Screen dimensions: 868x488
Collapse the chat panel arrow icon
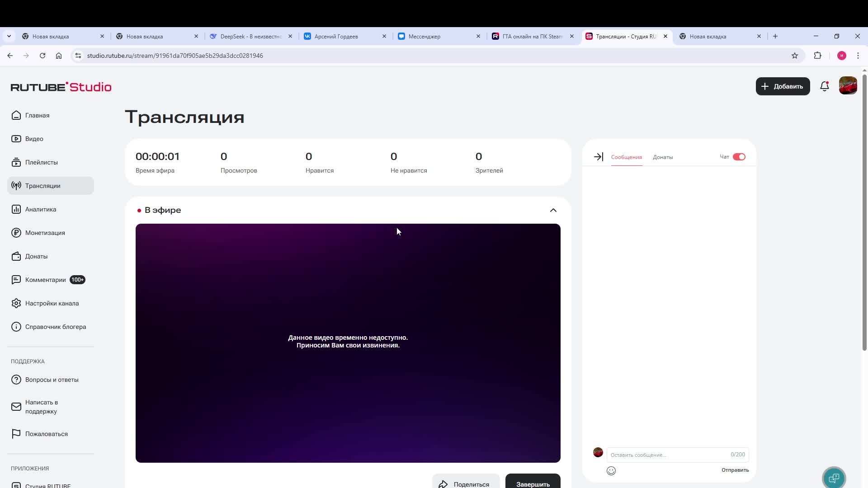pos(598,157)
